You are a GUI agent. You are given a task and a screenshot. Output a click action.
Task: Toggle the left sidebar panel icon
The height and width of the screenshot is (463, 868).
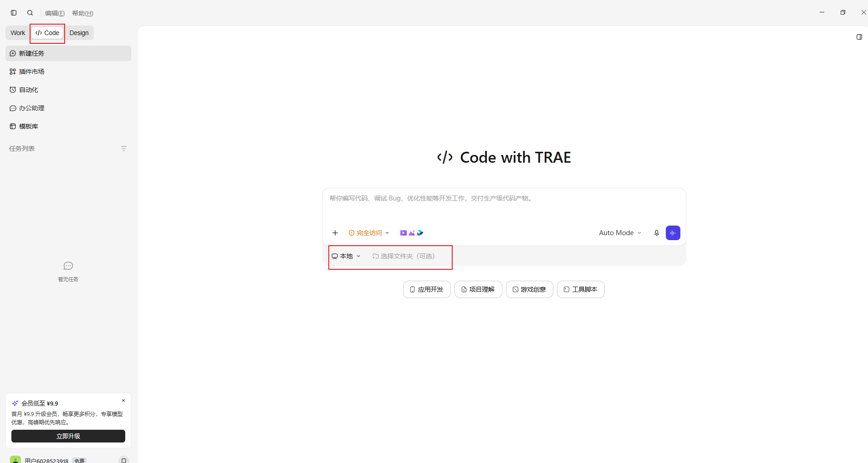[x=14, y=13]
